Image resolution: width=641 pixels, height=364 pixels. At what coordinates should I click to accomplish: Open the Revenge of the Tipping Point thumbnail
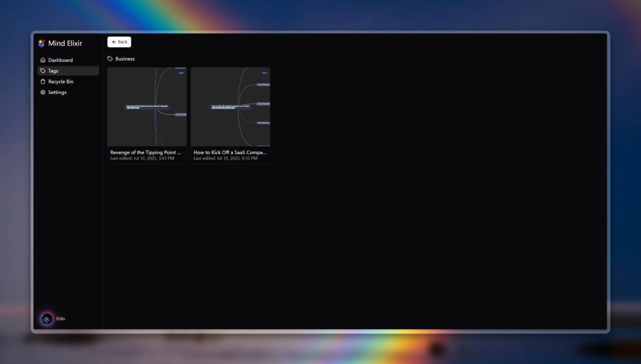(147, 107)
